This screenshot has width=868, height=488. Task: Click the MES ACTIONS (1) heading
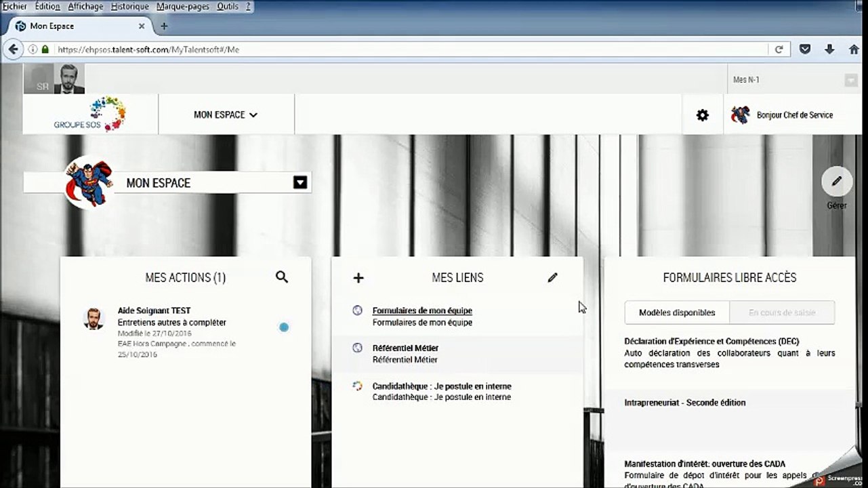(186, 277)
